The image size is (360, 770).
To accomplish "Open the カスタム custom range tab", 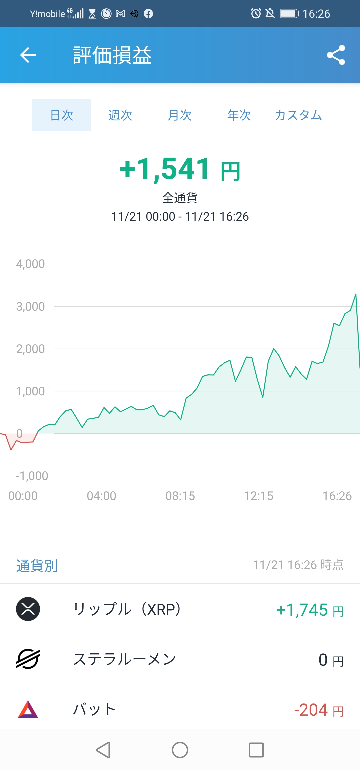I will coord(298,115).
